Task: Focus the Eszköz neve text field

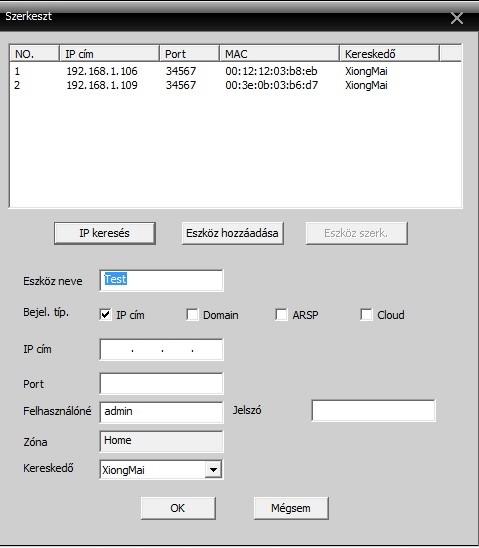Action: [161, 280]
